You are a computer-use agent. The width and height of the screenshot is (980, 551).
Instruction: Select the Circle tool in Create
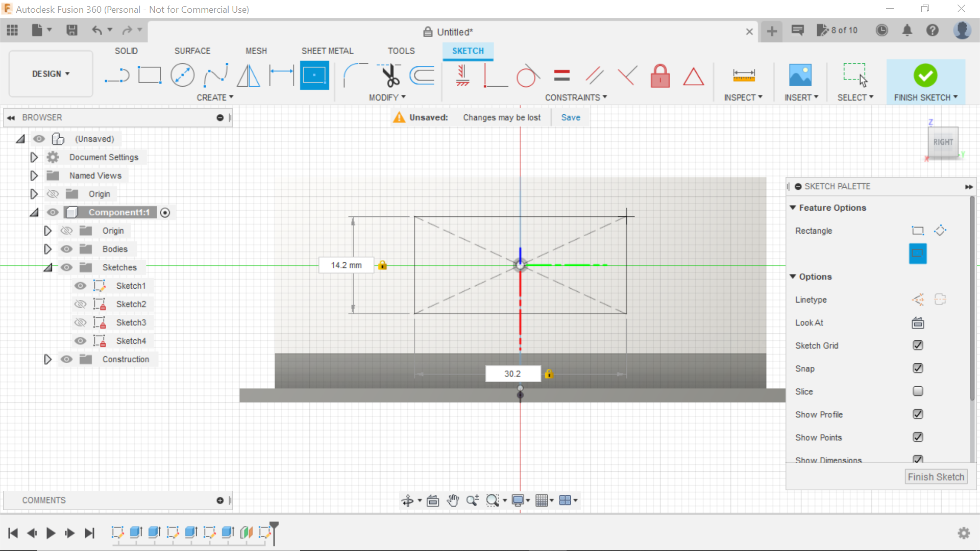click(182, 74)
